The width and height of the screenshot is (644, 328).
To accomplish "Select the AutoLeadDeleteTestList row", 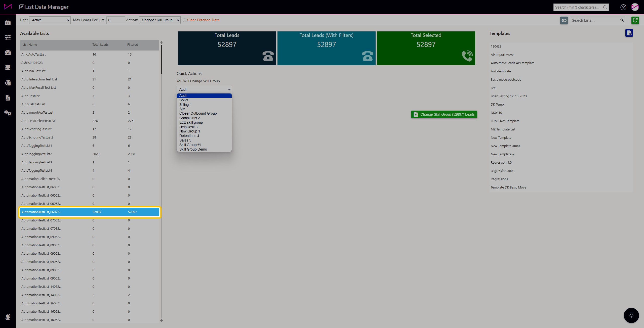I will (90, 121).
